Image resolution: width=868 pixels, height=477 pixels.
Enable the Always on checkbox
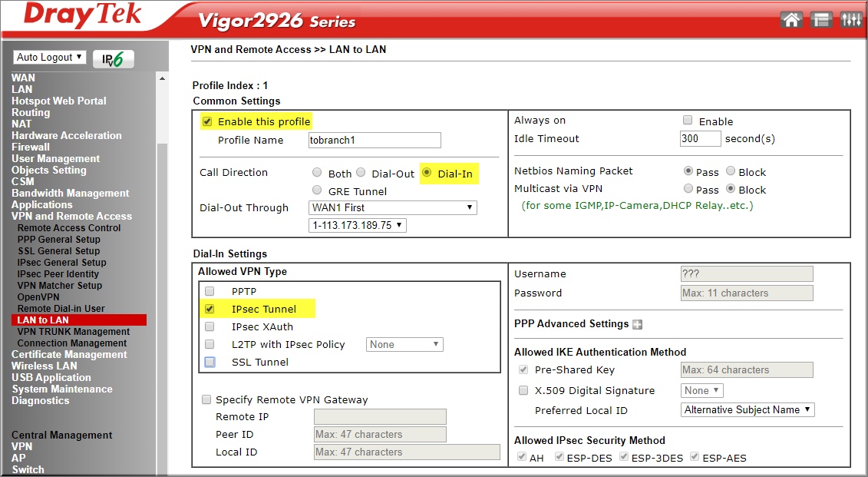(688, 121)
